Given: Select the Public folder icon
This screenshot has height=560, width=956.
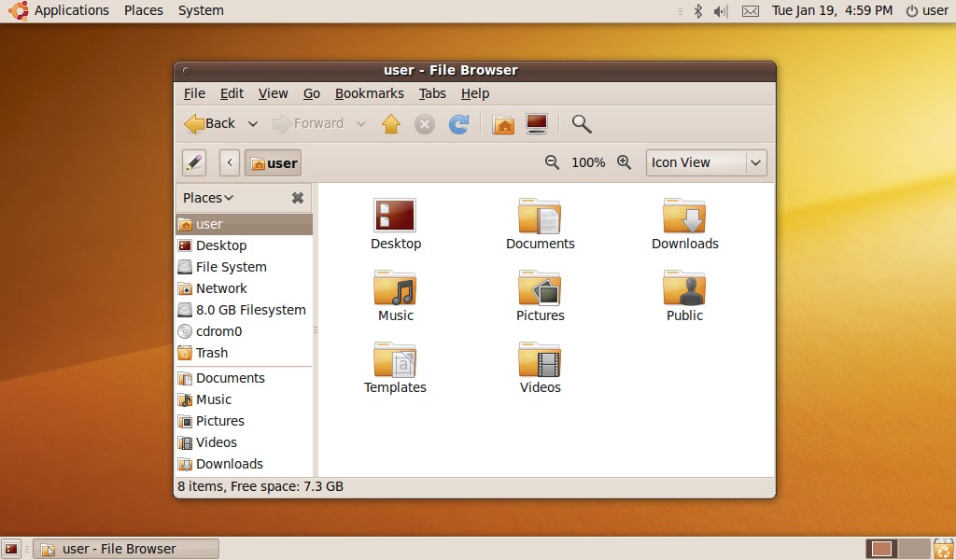Looking at the screenshot, I should click(x=684, y=287).
